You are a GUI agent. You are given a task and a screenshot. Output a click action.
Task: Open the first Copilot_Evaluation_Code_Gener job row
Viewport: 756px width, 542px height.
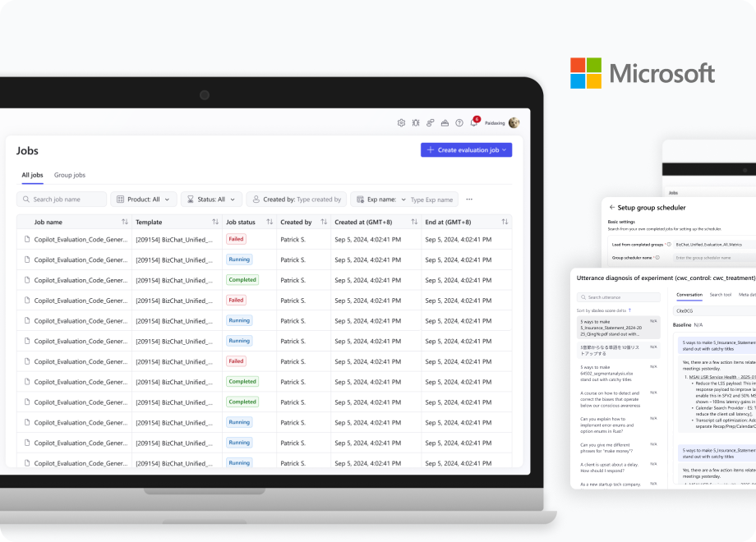[x=81, y=239]
